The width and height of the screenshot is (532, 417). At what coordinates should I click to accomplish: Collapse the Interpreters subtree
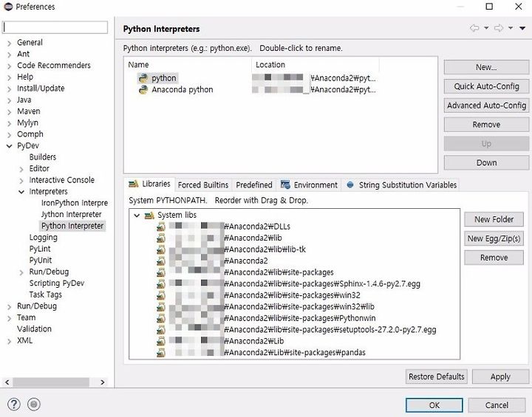click(x=21, y=192)
